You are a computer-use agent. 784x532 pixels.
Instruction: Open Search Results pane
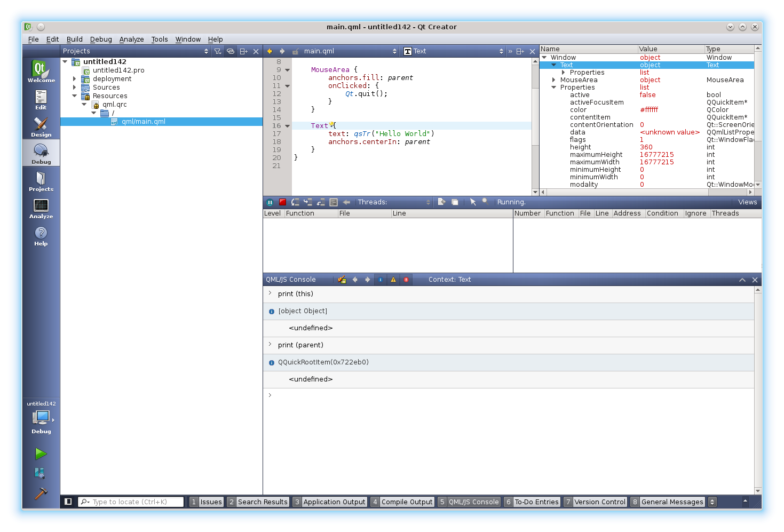point(258,502)
